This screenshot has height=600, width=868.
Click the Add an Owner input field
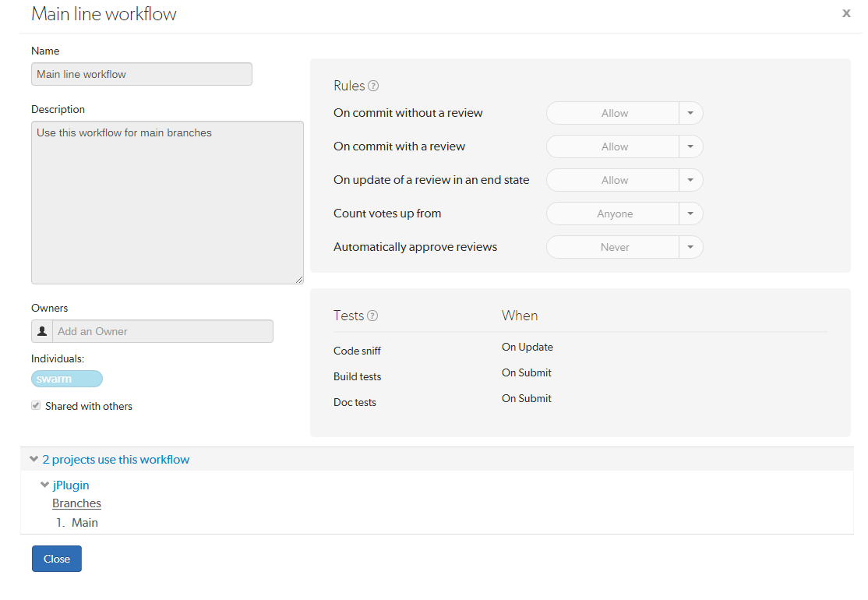pos(163,331)
